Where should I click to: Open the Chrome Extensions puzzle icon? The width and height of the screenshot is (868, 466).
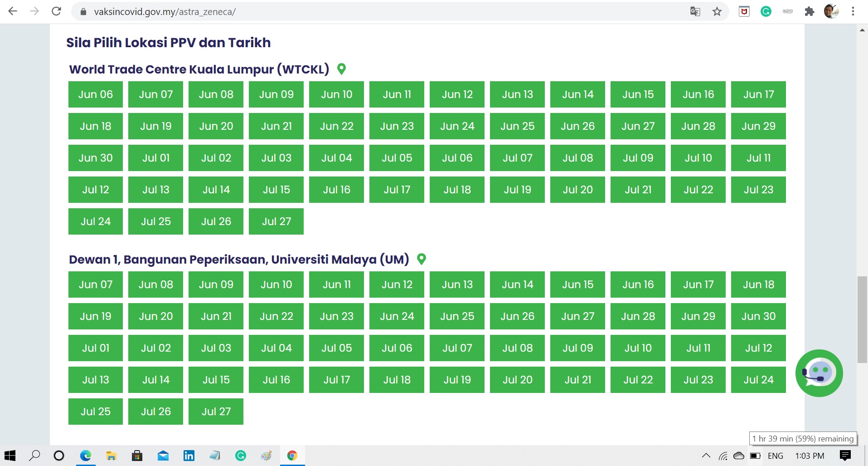pos(809,11)
